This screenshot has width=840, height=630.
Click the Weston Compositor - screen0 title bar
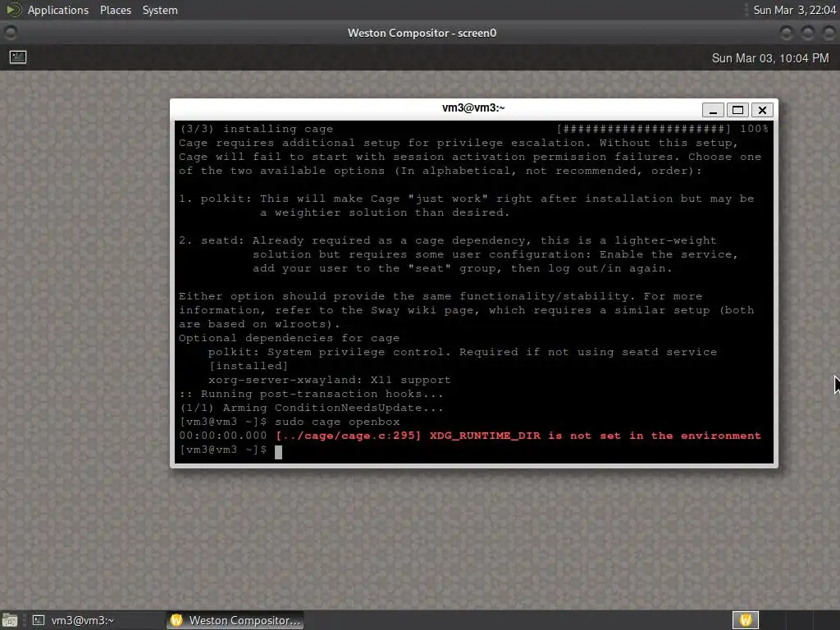pyautogui.click(x=422, y=33)
